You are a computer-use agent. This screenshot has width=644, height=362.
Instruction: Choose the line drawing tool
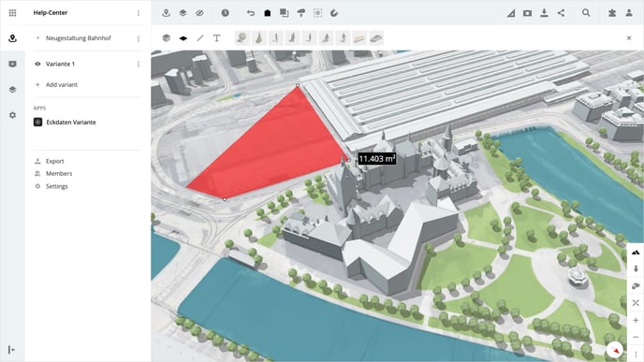[200, 38]
